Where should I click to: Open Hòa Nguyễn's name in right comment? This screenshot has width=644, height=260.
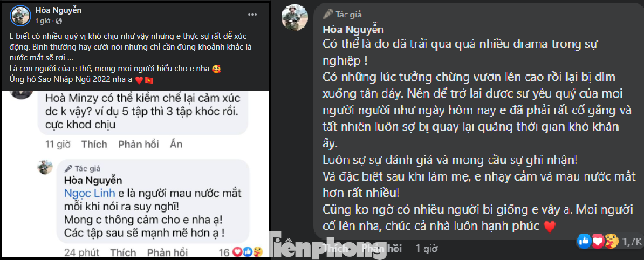coord(352,29)
